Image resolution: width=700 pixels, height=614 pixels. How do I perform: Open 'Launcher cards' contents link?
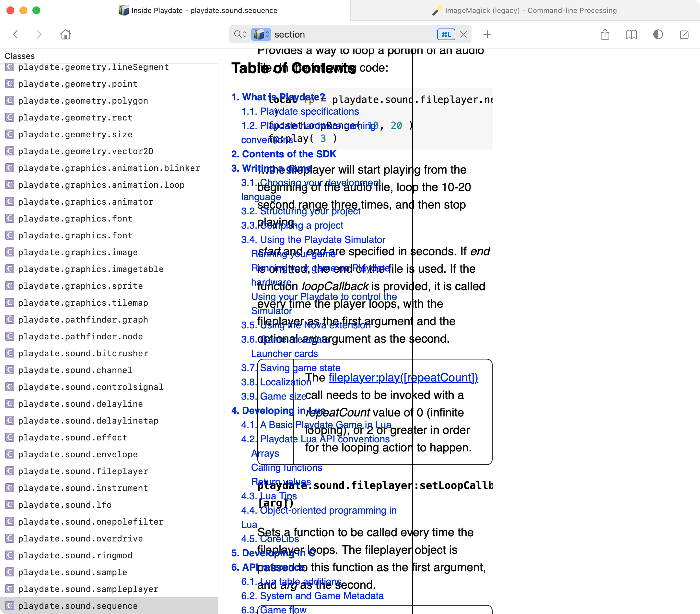(x=285, y=354)
